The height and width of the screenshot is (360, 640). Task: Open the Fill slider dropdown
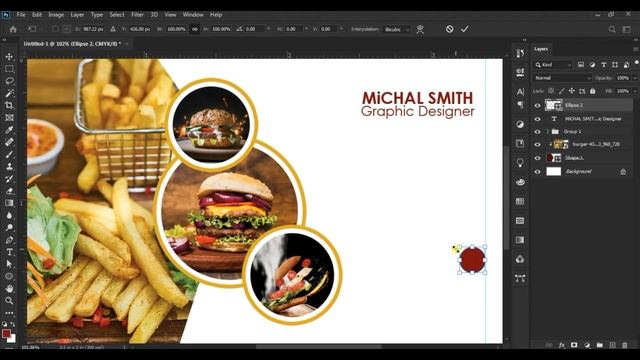(635, 91)
